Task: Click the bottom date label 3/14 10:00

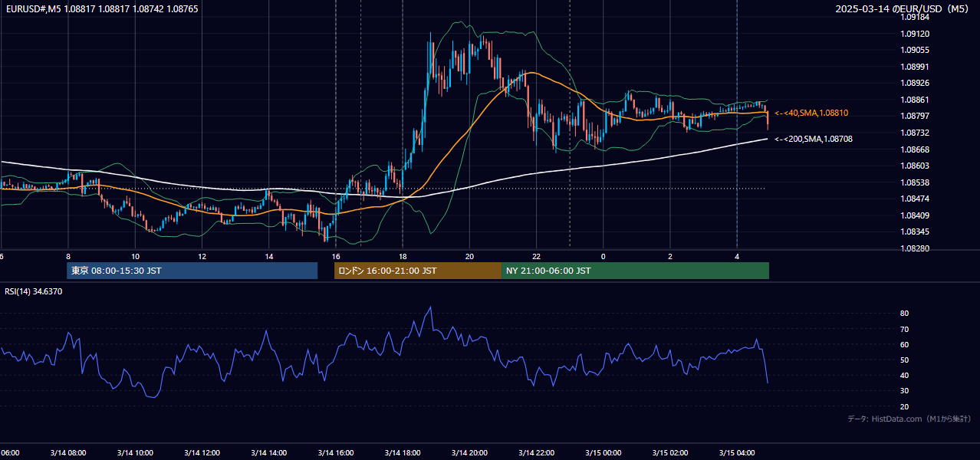Action: tap(134, 452)
